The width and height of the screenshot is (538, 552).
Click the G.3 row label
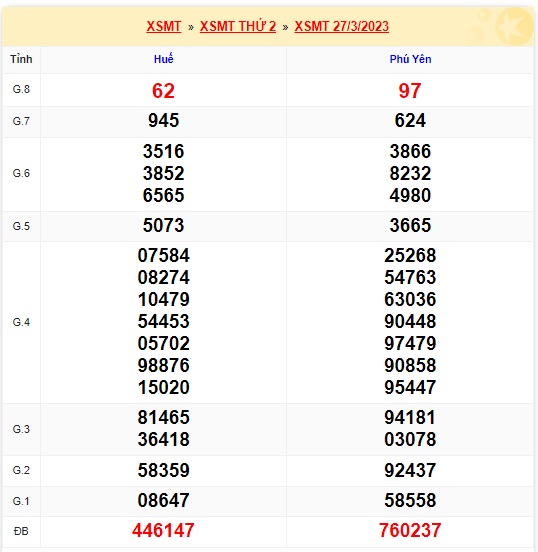(21, 429)
